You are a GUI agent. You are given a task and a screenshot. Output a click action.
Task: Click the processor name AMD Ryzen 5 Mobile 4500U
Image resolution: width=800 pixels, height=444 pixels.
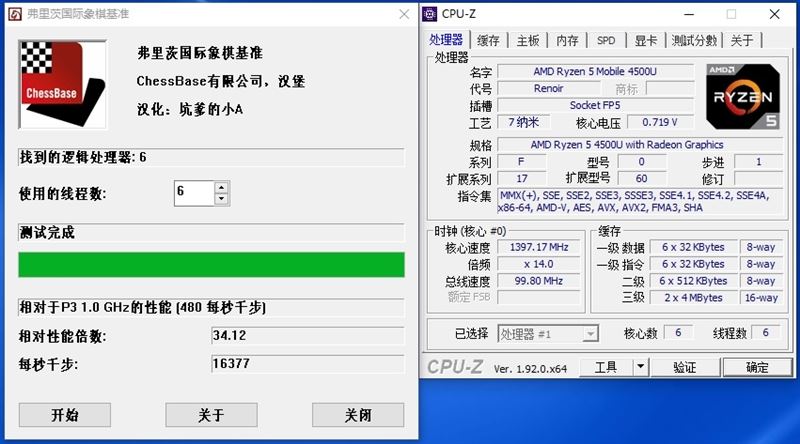[595, 71]
